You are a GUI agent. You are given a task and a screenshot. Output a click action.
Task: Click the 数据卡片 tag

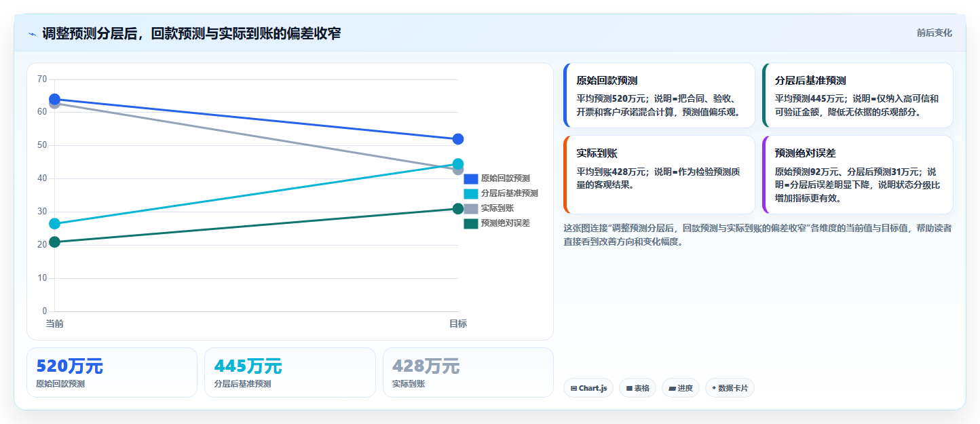coord(730,388)
